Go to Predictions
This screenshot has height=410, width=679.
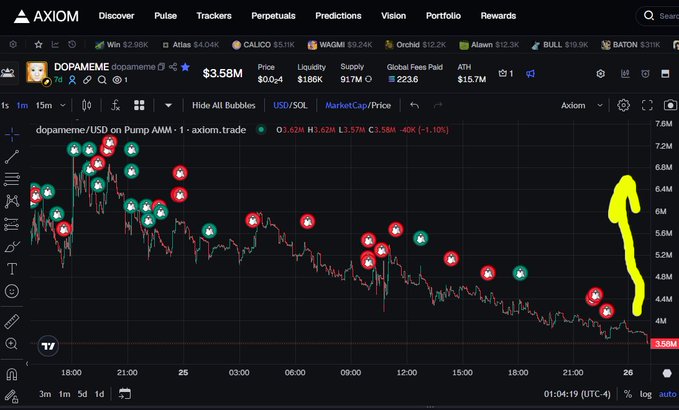pos(338,16)
